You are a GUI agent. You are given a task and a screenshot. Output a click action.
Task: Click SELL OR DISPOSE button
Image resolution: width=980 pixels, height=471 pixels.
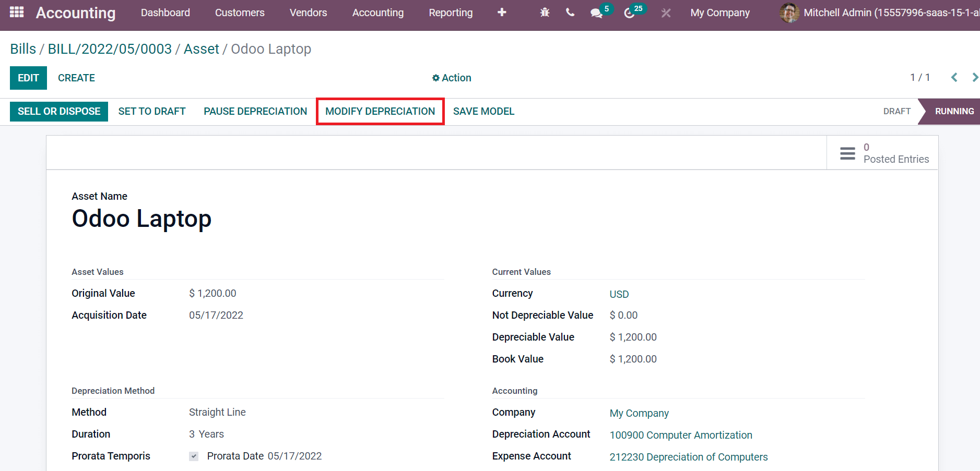pyautogui.click(x=59, y=112)
